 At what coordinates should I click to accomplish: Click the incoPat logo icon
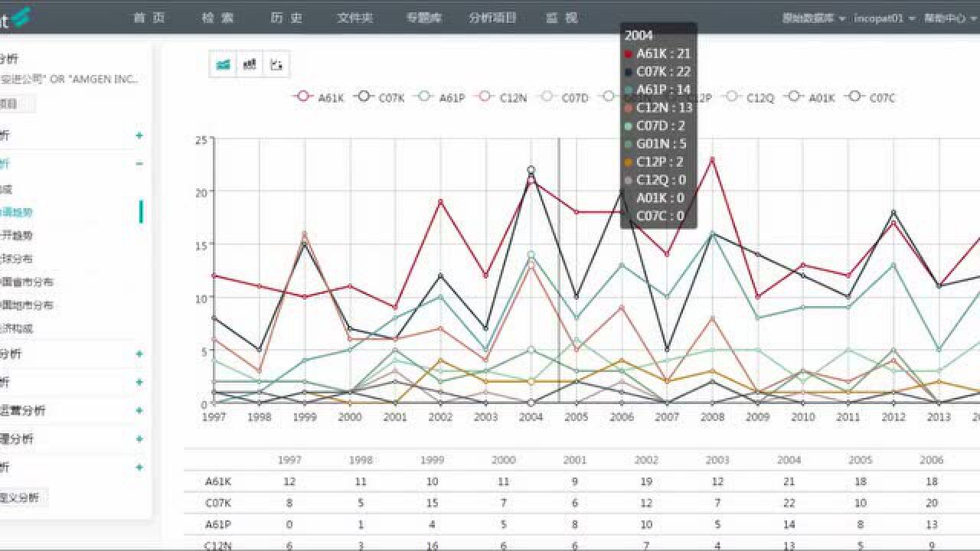point(17,17)
